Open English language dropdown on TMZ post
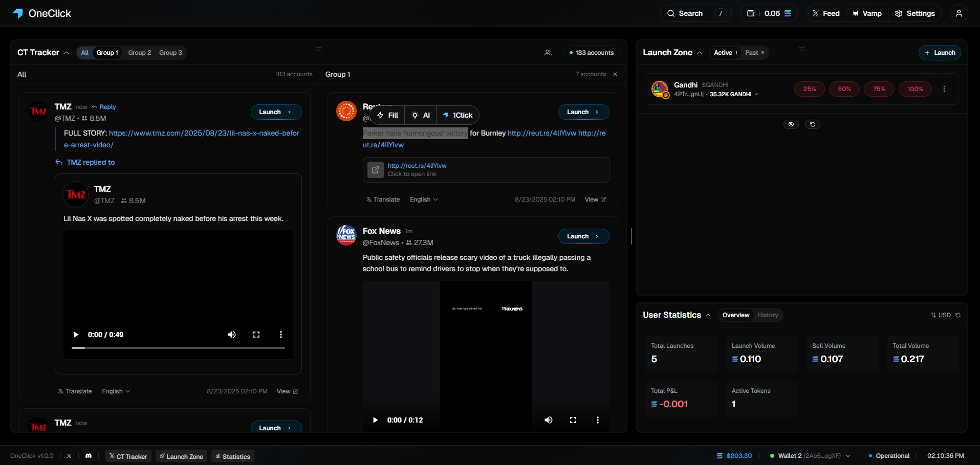Screen dimensions: 980x465 coord(116,391)
